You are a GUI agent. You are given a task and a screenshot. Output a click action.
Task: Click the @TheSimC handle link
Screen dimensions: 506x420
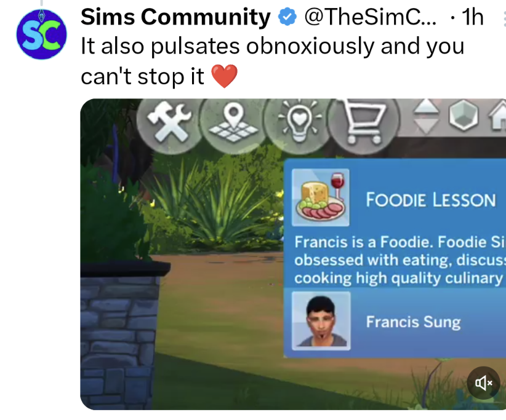coord(370,17)
